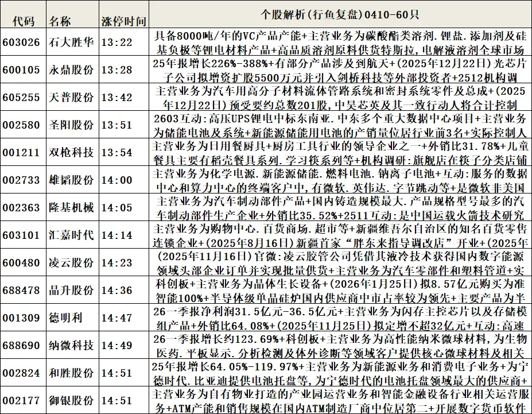Click the 御银股份 analysis about ATM产能
This screenshot has height=414, width=532.
click(340, 401)
